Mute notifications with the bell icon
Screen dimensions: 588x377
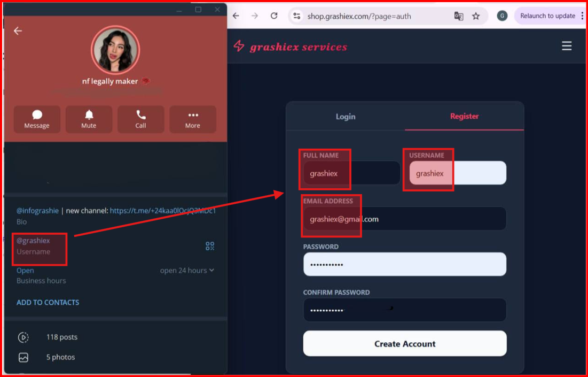click(x=89, y=119)
